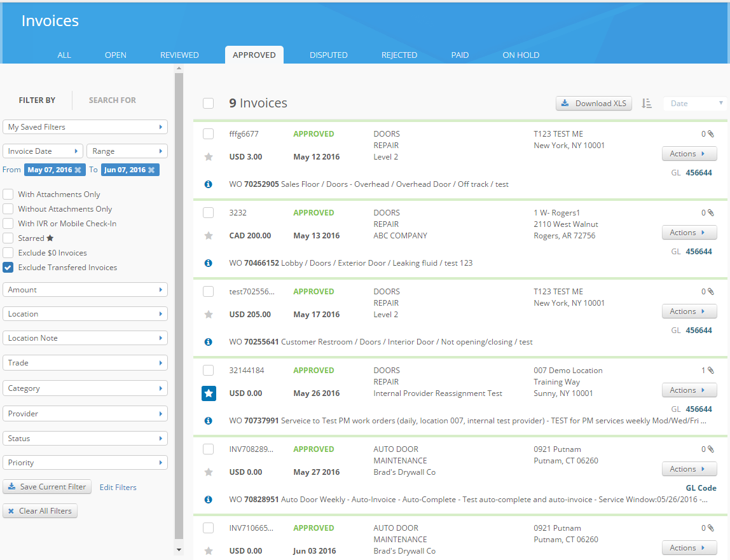
Task: Open the Date sort dropdown
Action: pyautogui.click(x=696, y=104)
